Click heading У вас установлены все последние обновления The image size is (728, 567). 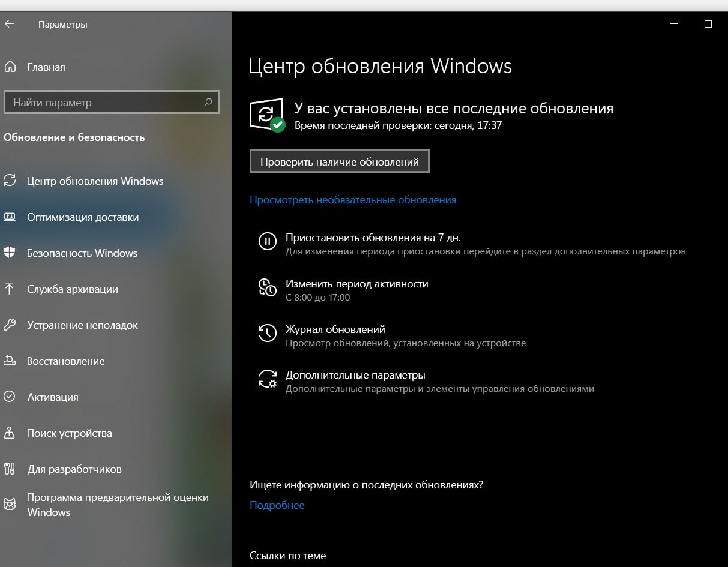(454, 109)
